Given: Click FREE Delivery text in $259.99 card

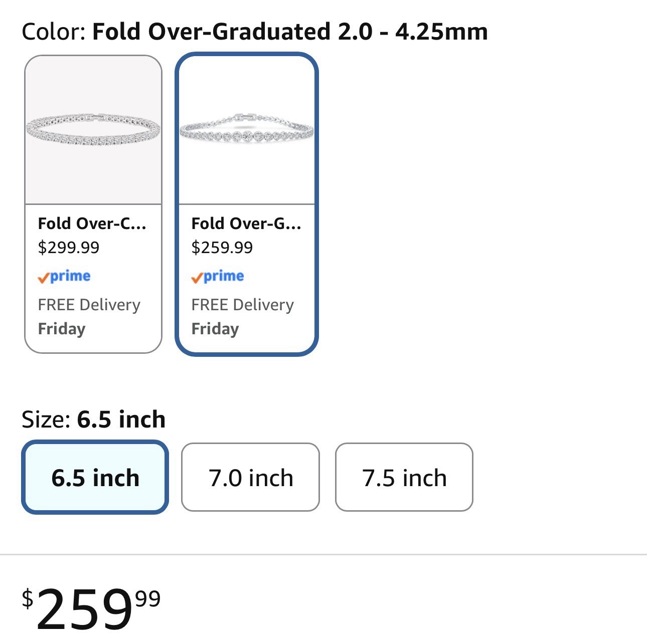Looking at the screenshot, I should 243,305.
